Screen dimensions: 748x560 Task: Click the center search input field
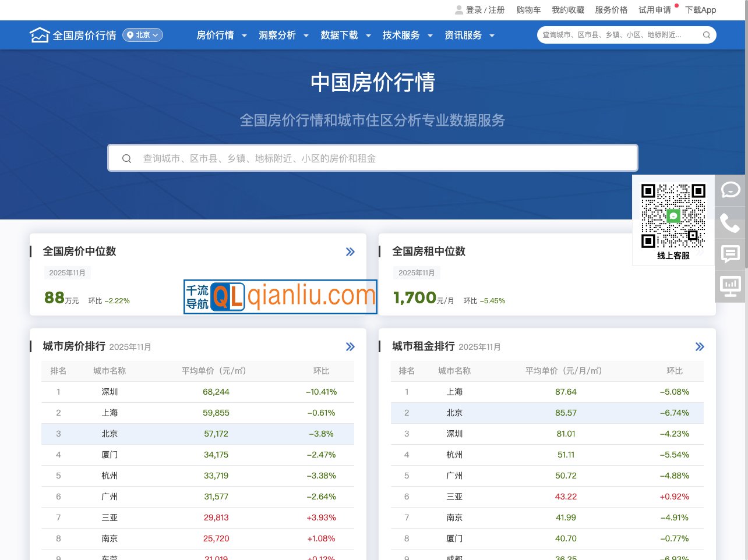[372, 158]
